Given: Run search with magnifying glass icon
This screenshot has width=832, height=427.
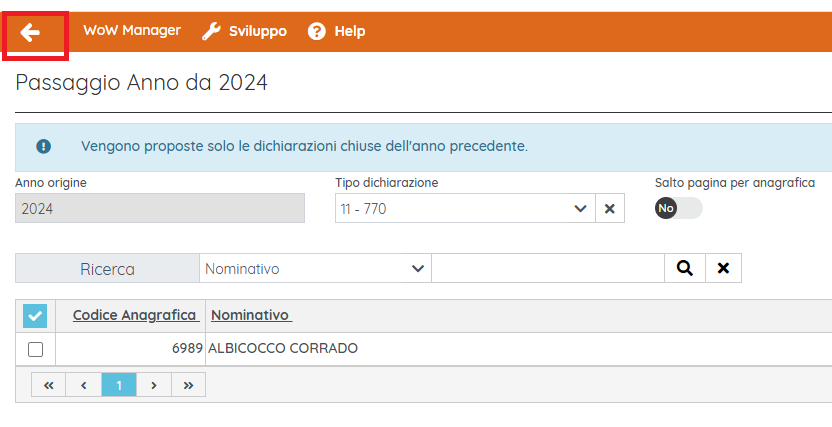Looking at the screenshot, I should [685, 268].
